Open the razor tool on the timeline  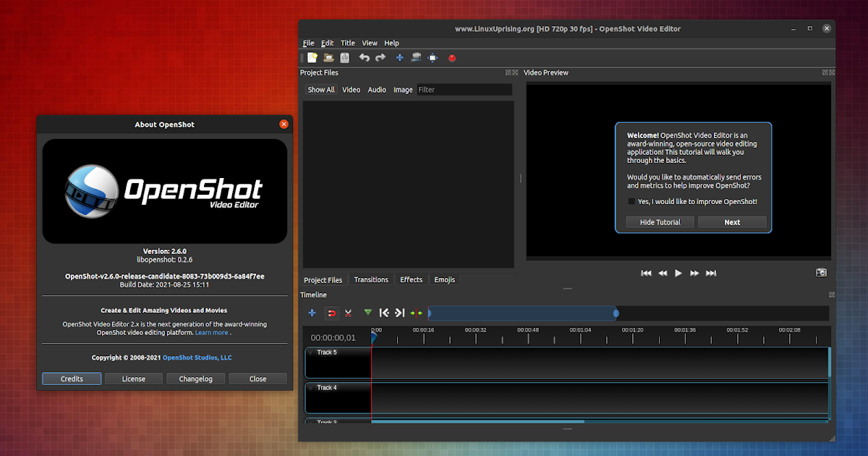pyautogui.click(x=348, y=313)
